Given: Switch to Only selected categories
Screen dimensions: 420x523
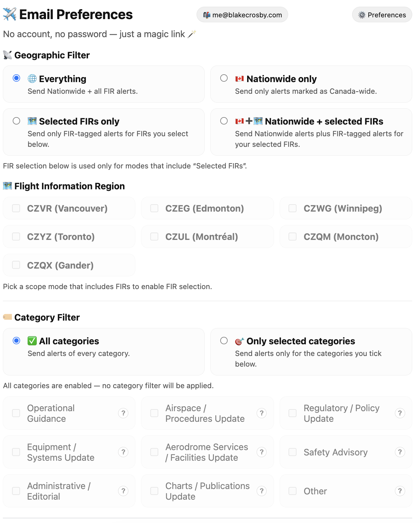Looking at the screenshot, I should [x=224, y=341].
